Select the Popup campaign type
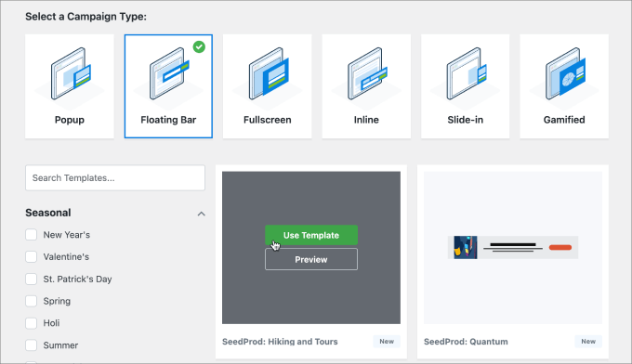Viewport: 632px width, 364px height. pos(70,86)
